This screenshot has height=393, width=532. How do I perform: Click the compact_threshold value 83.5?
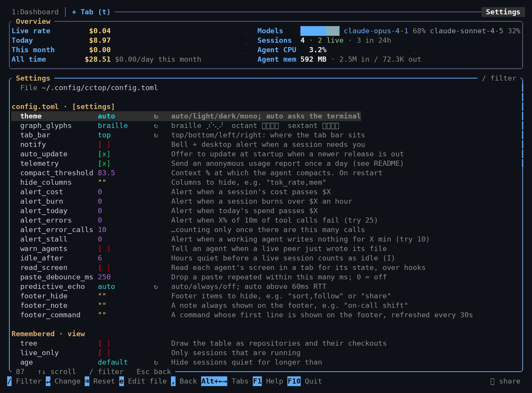click(x=106, y=173)
